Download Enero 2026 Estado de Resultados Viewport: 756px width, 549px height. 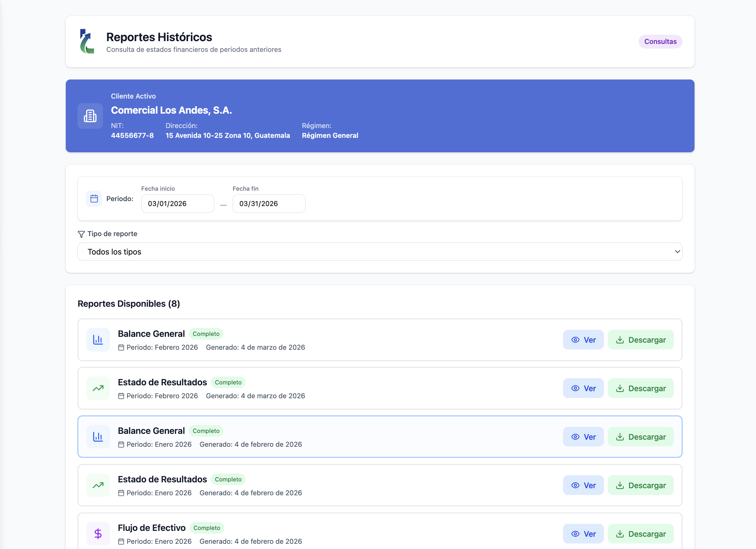pyautogui.click(x=641, y=485)
